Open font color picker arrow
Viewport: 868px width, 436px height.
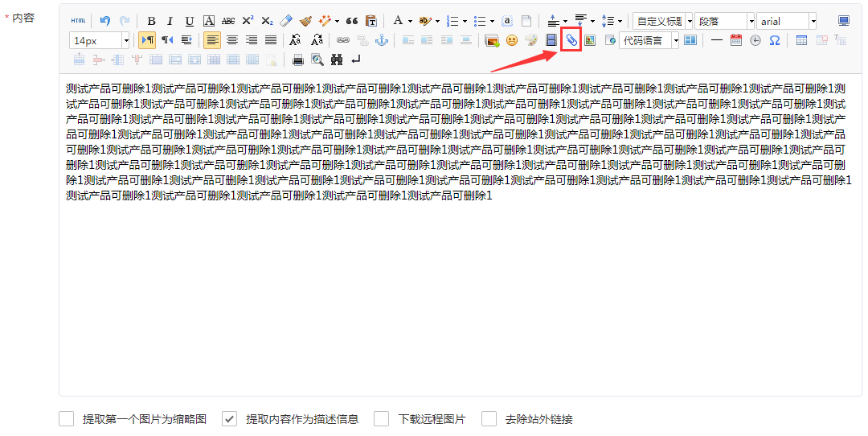coord(410,22)
